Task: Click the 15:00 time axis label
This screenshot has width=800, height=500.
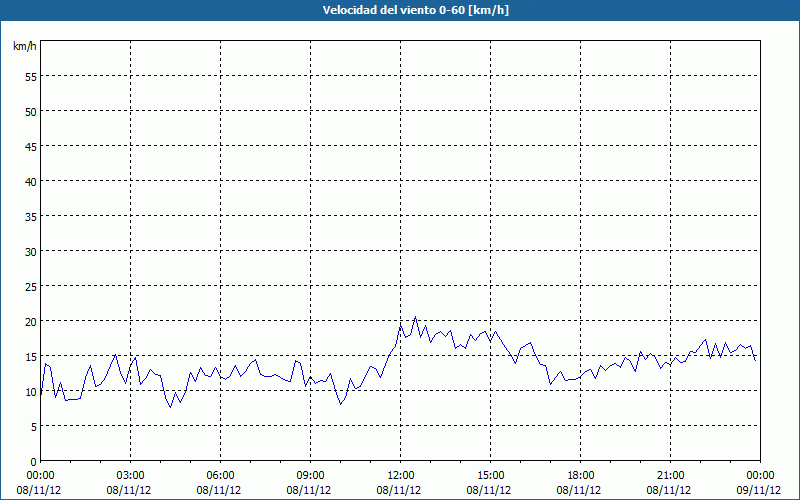Action: tap(490, 476)
